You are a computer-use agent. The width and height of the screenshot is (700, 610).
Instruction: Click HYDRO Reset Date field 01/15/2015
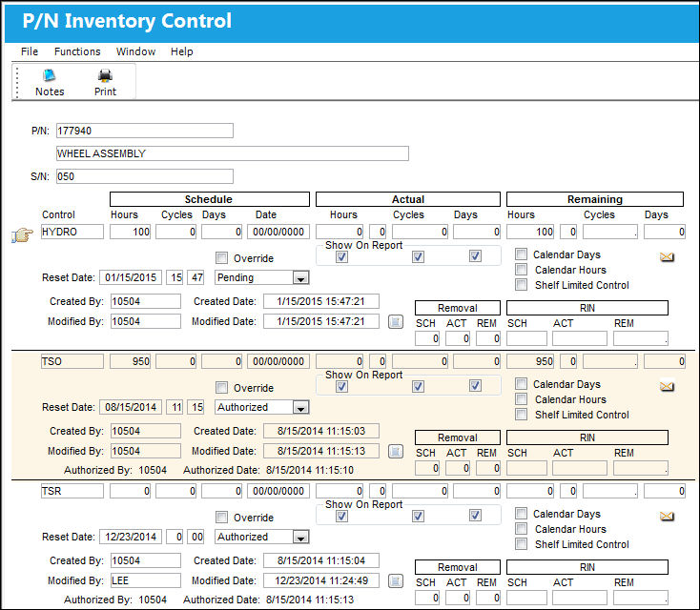[x=131, y=277]
